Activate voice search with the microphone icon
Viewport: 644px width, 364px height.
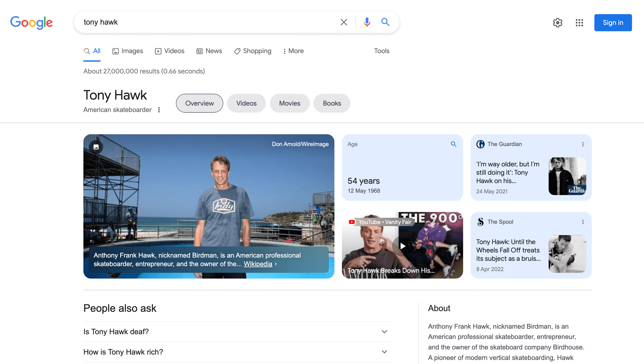(366, 22)
